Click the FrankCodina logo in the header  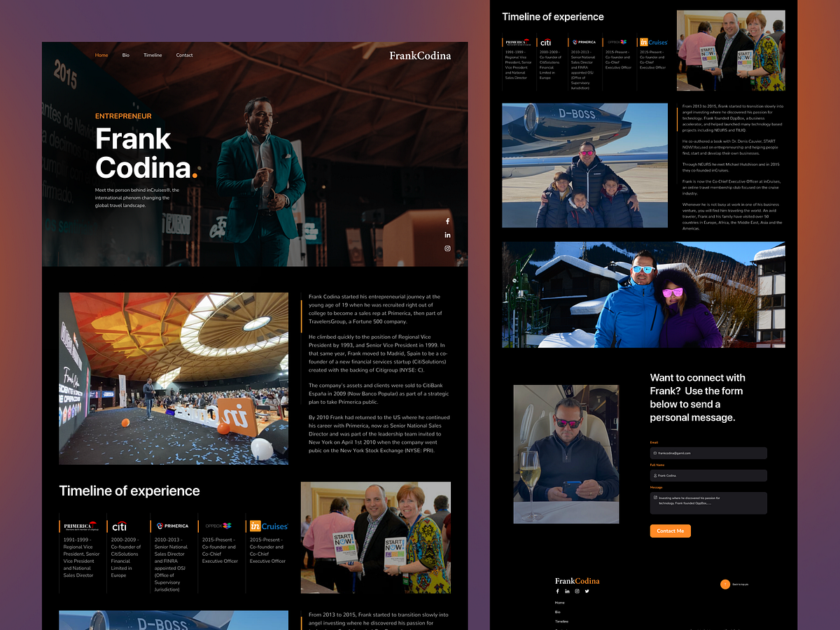point(420,55)
